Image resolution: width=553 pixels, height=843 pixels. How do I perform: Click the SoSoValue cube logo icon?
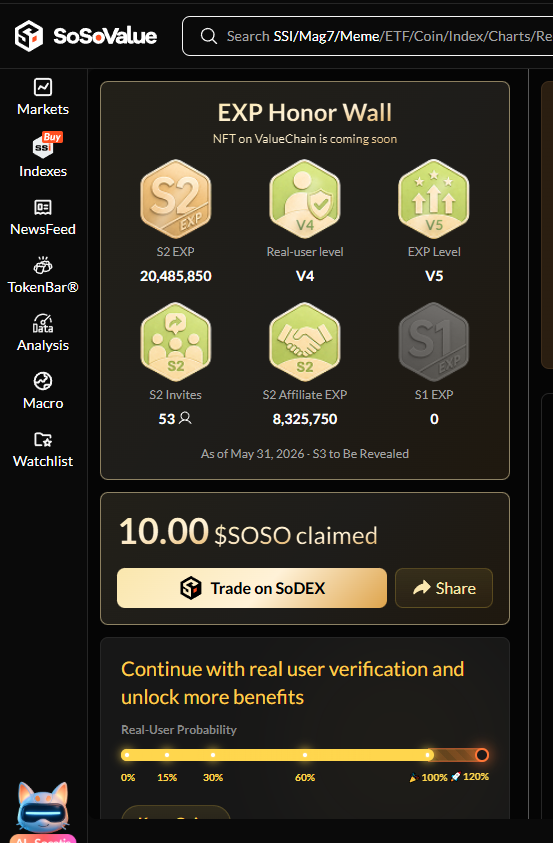tap(28, 36)
